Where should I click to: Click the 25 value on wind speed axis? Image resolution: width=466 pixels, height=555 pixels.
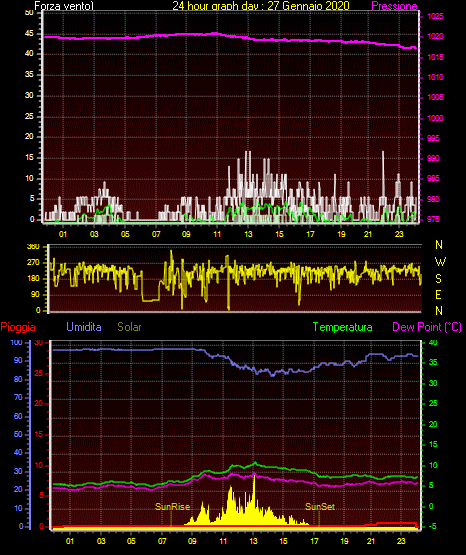[x=29, y=116]
